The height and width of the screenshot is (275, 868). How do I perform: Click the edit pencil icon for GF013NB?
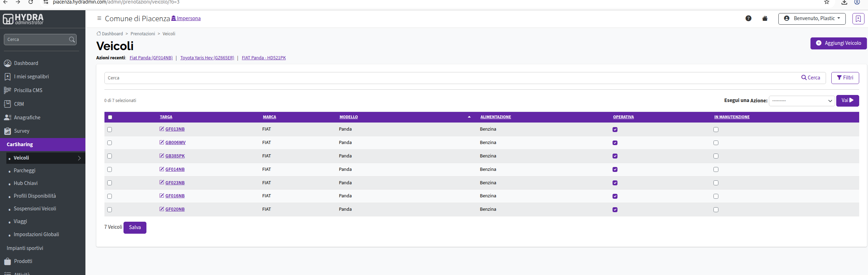162,129
